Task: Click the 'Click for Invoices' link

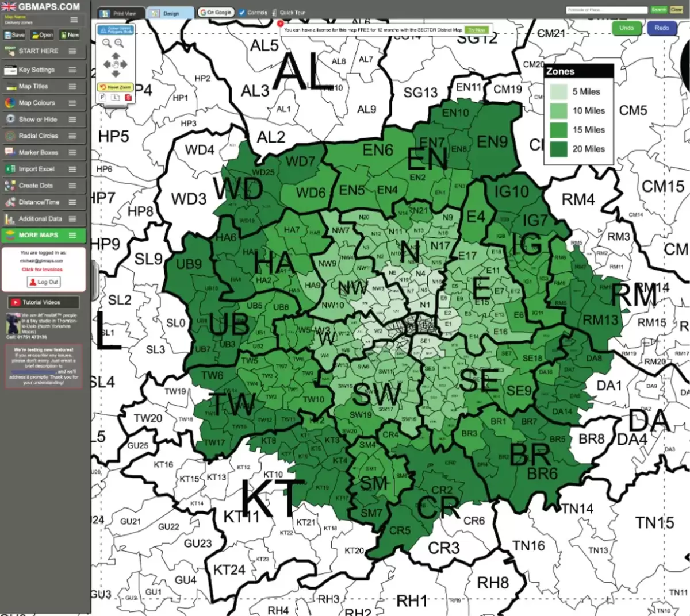Action: [43, 269]
